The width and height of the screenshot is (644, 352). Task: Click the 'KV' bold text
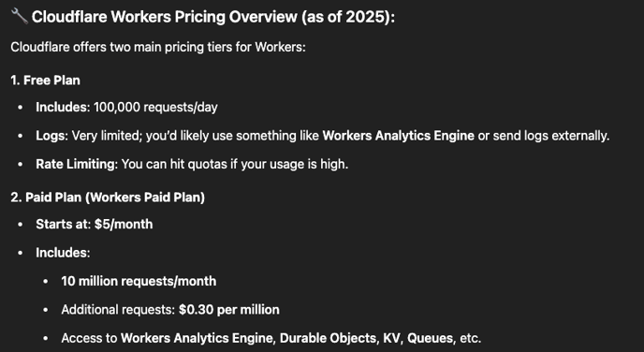point(391,338)
